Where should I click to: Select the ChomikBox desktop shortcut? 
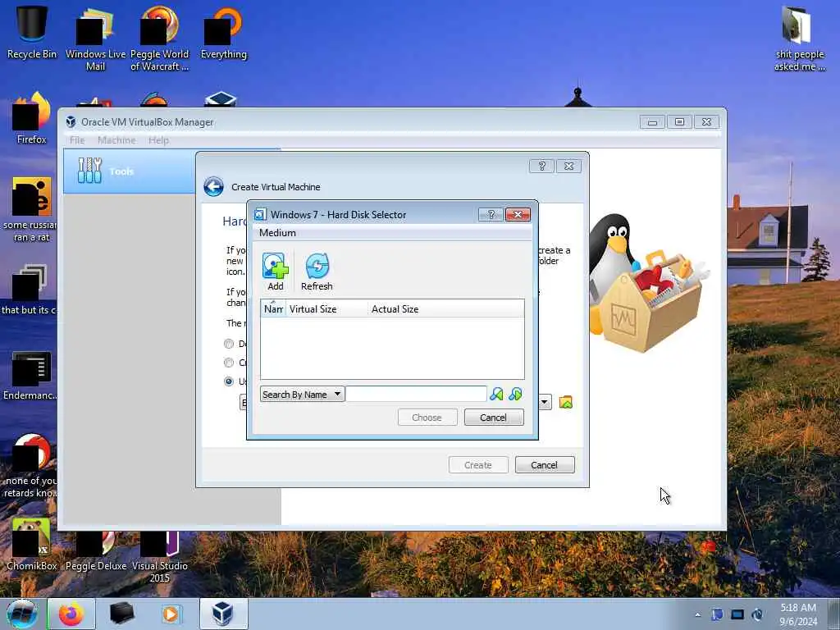32,545
